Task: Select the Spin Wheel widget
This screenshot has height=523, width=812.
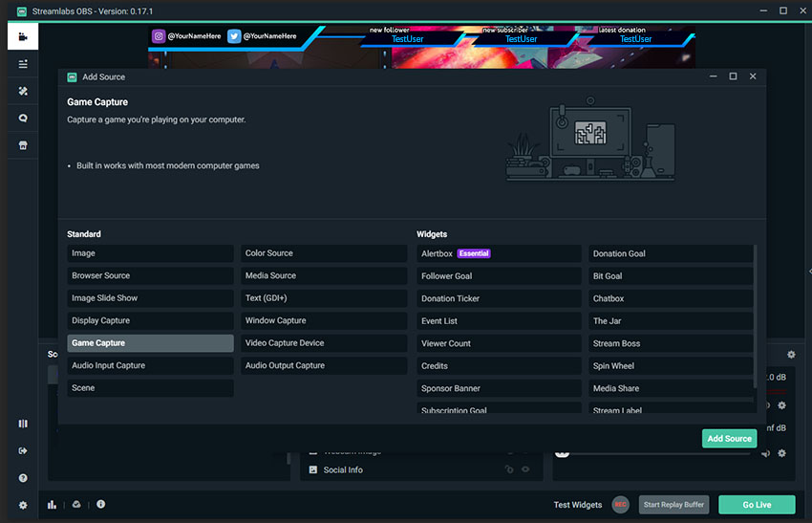Action: point(671,366)
